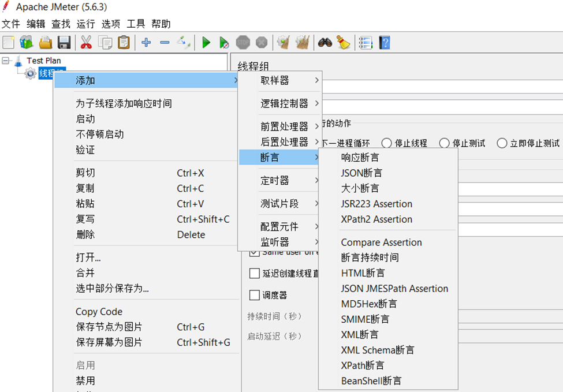Choose 响应断言 from assertion list
The height and width of the screenshot is (392, 563).
click(x=388, y=157)
